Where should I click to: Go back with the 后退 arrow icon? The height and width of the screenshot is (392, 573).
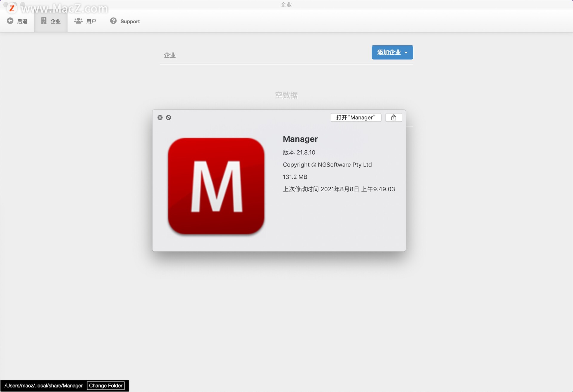click(x=10, y=21)
